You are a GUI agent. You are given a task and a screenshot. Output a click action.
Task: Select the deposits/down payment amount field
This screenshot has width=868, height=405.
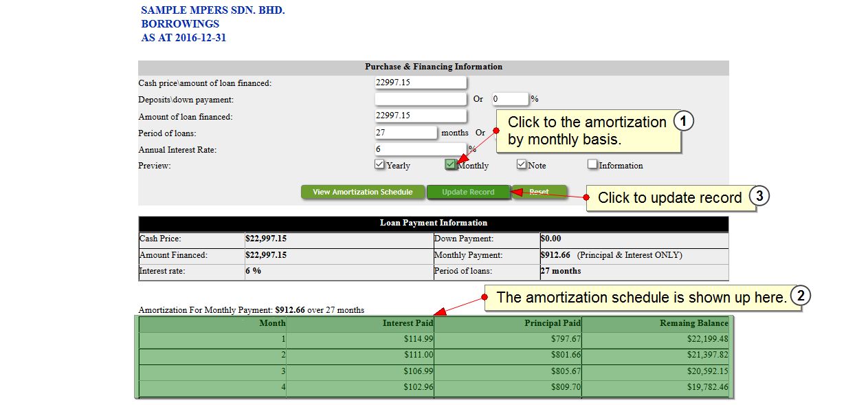420,99
